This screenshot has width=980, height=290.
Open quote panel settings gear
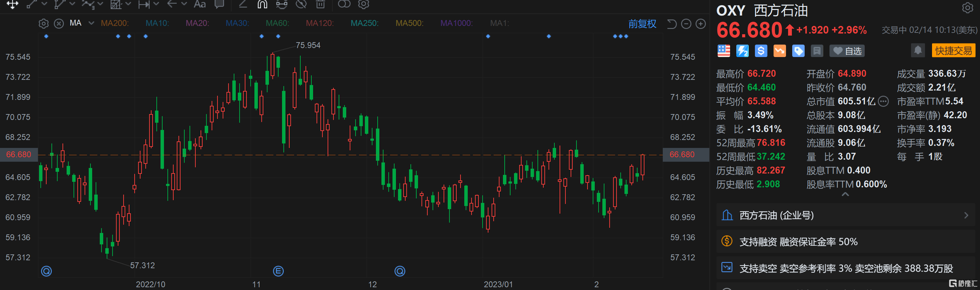point(968,8)
